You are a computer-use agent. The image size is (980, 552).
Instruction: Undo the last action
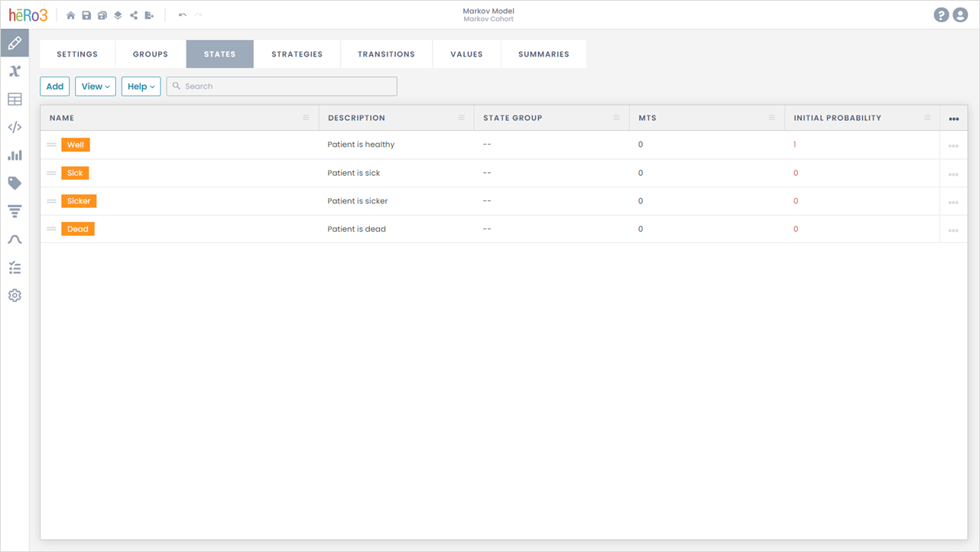[x=182, y=15]
